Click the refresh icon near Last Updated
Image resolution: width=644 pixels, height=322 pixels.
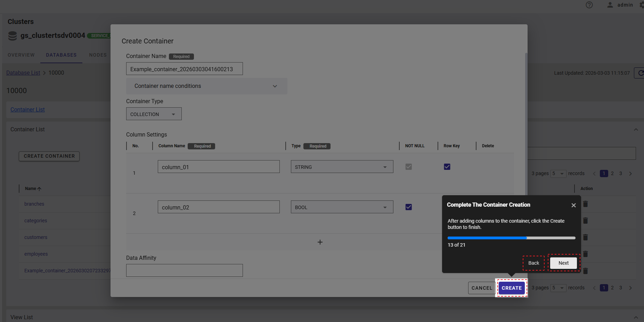pyautogui.click(x=640, y=73)
